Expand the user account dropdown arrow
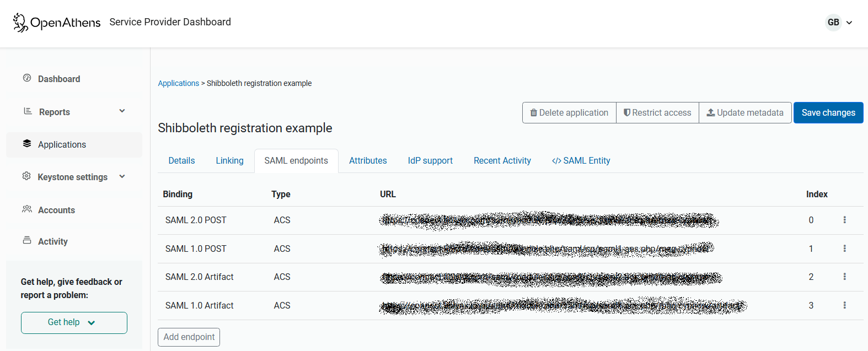868x351 pixels. [x=849, y=23]
